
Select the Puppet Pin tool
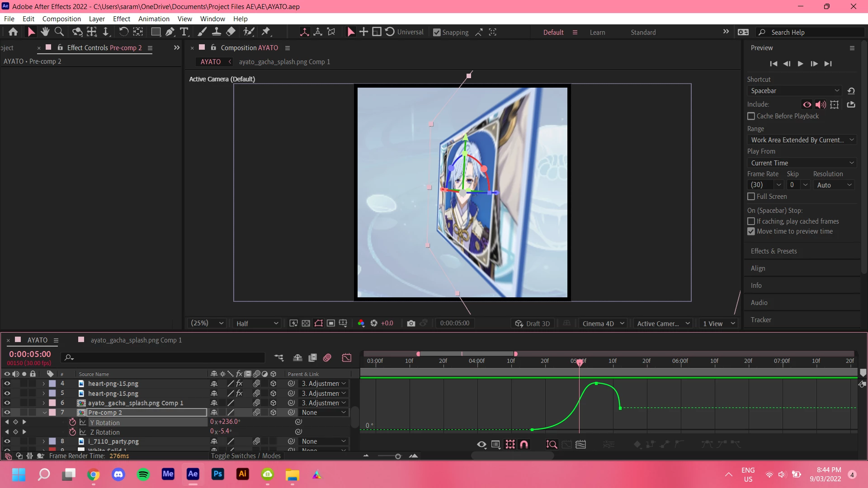pos(266,32)
